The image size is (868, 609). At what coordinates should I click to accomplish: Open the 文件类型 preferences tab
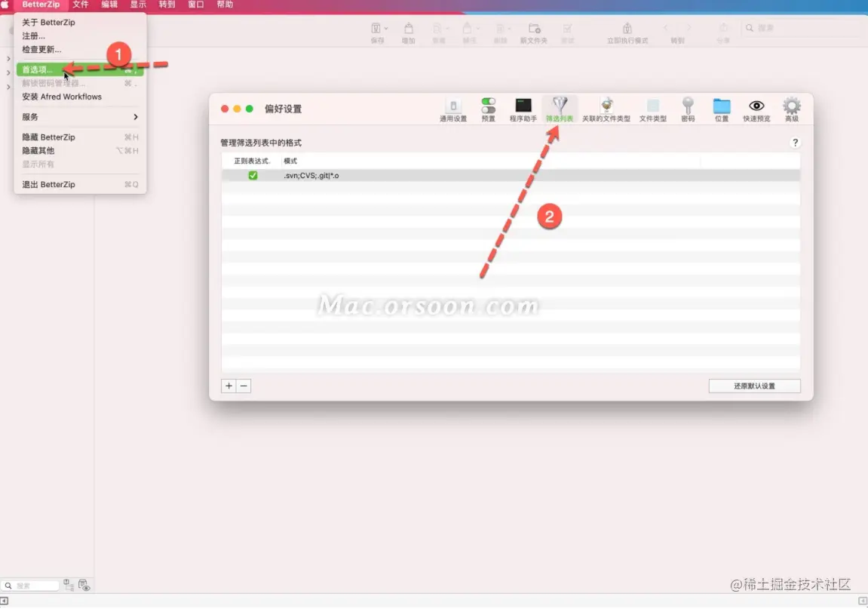tap(652, 109)
